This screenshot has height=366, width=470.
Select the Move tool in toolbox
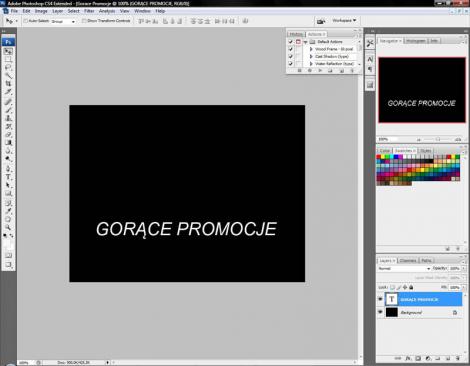8,51
